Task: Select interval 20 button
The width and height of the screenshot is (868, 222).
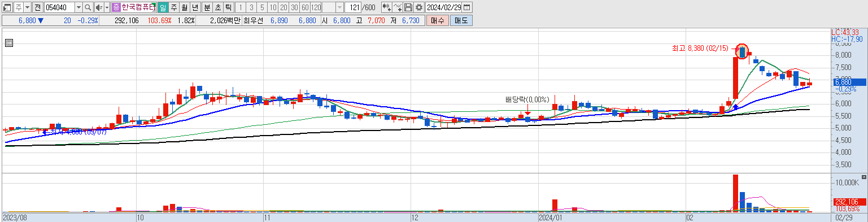Action: pyautogui.click(x=283, y=8)
